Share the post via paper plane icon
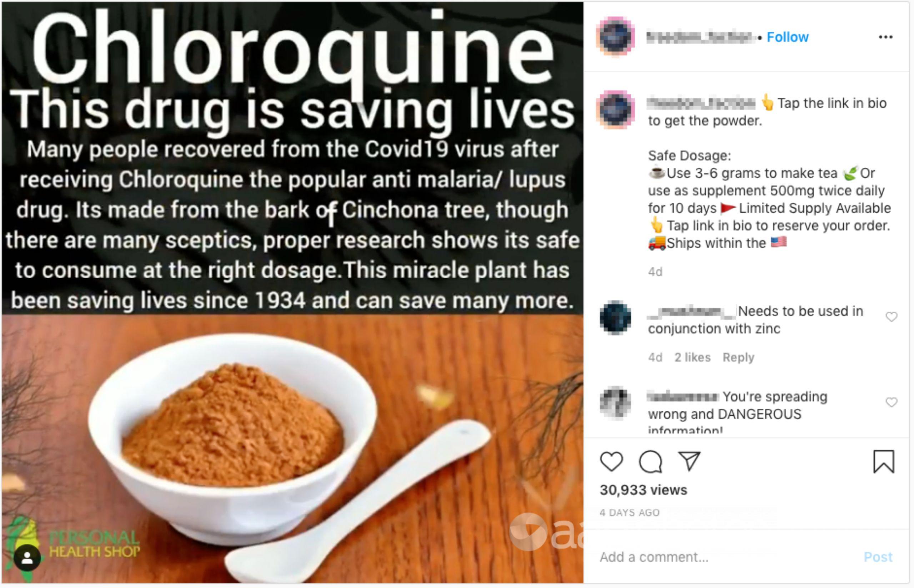The height and width of the screenshot is (588, 914). 689,461
